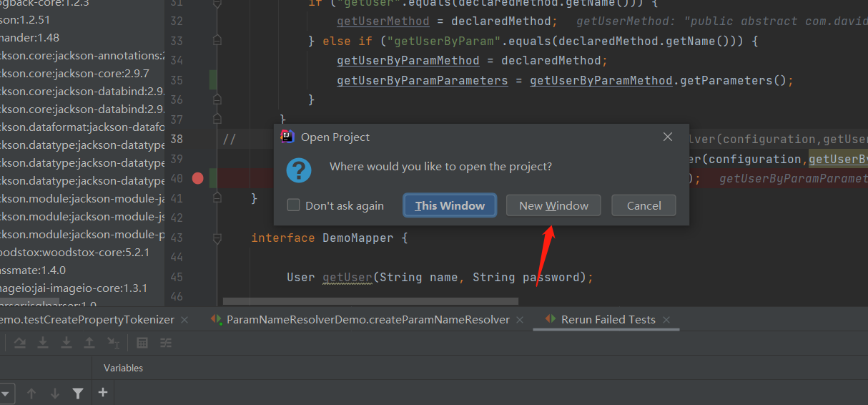The height and width of the screenshot is (405, 868).
Task: Add a new watch with plus icon
Action: point(103,392)
